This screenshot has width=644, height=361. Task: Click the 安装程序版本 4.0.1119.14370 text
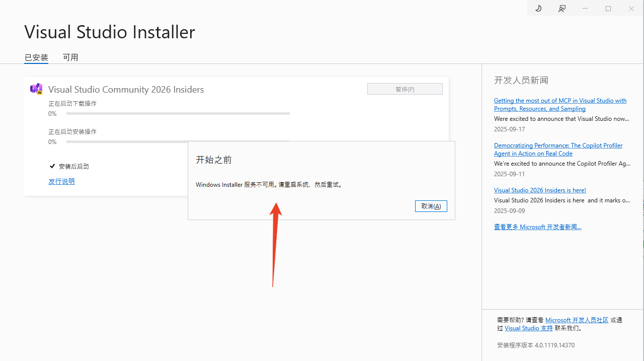[x=536, y=345]
